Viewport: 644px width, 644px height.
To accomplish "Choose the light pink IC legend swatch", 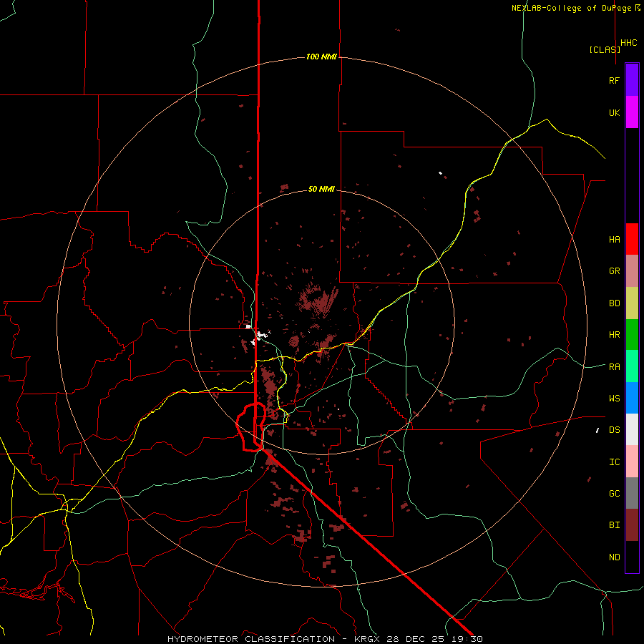I will (x=632, y=462).
